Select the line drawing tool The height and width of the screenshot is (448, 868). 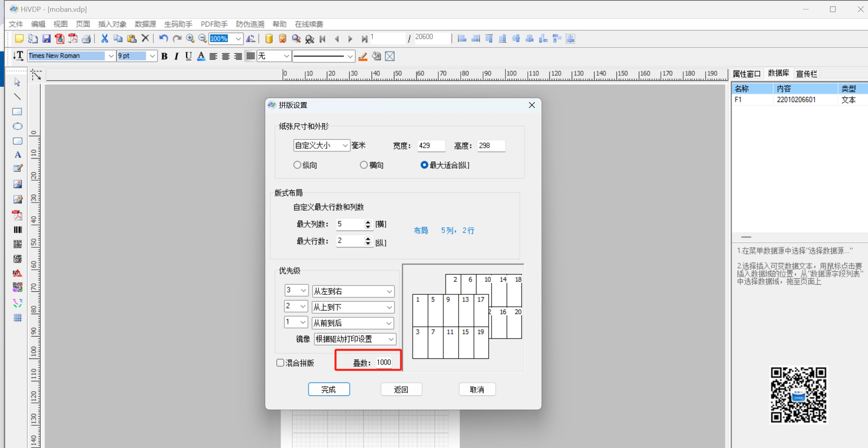click(x=17, y=97)
